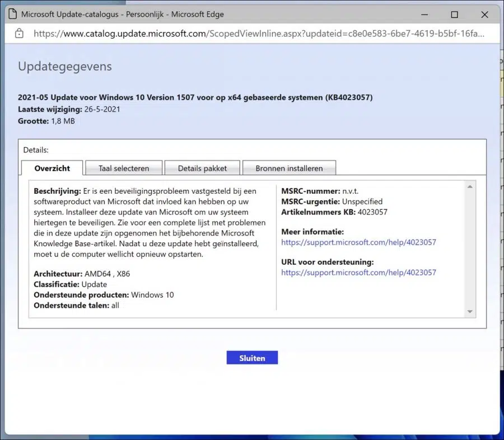The image size is (504, 440).
Task: Switch to the Overzicht tab
Action: tap(52, 168)
